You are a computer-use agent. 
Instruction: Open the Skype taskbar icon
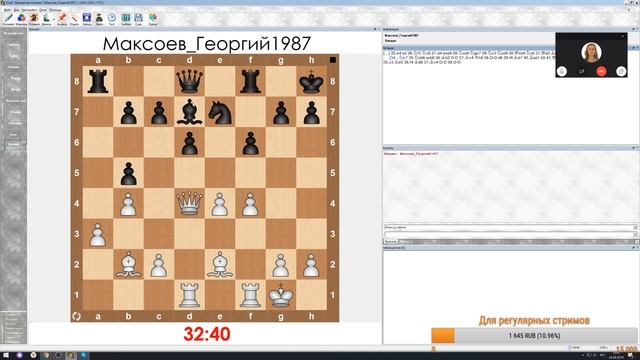click(x=84, y=356)
